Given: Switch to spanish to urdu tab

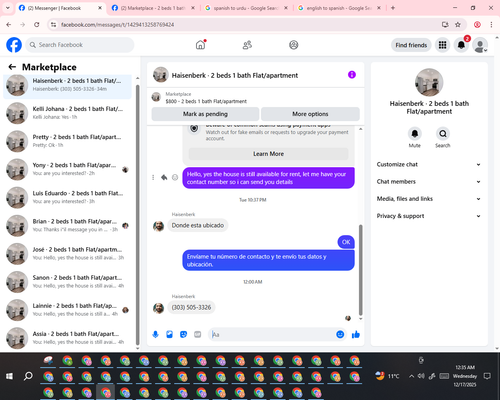Looking at the screenshot, I should (246, 8).
